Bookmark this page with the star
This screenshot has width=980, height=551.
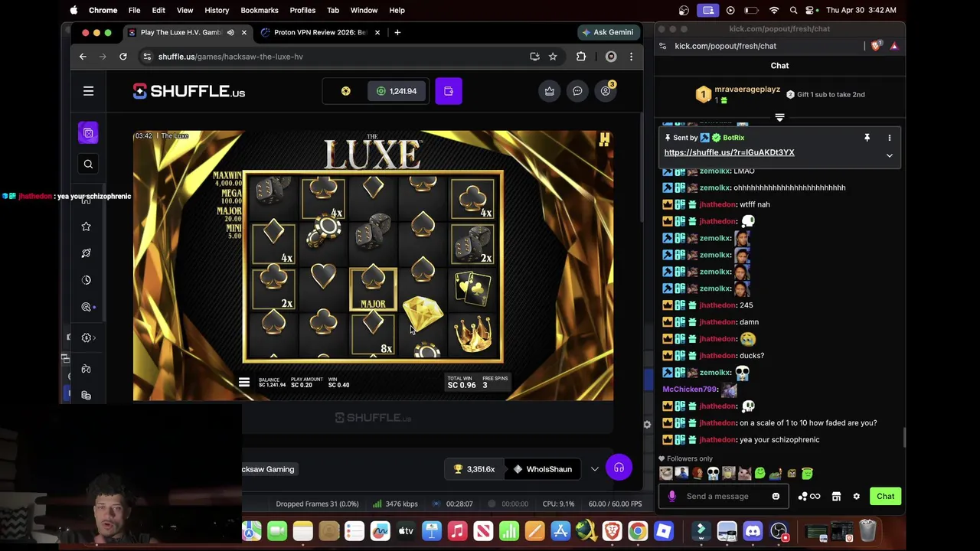[552, 57]
